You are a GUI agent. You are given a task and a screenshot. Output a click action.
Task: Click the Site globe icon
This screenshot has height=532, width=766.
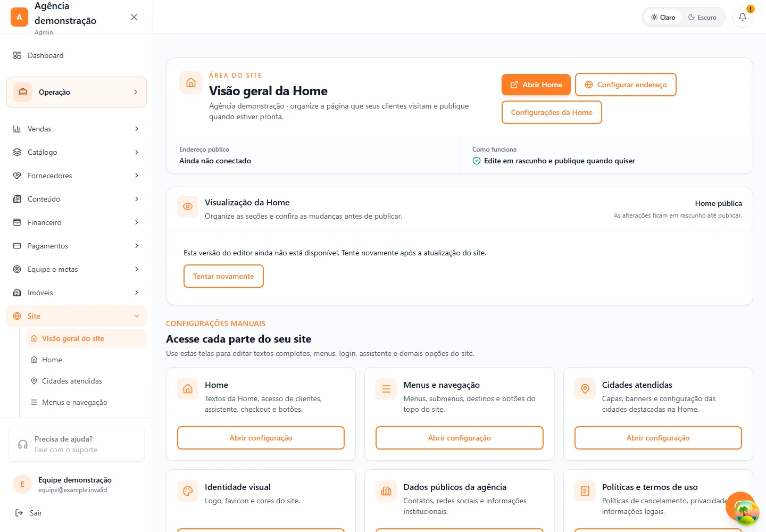pyautogui.click(x=17, y=316)
